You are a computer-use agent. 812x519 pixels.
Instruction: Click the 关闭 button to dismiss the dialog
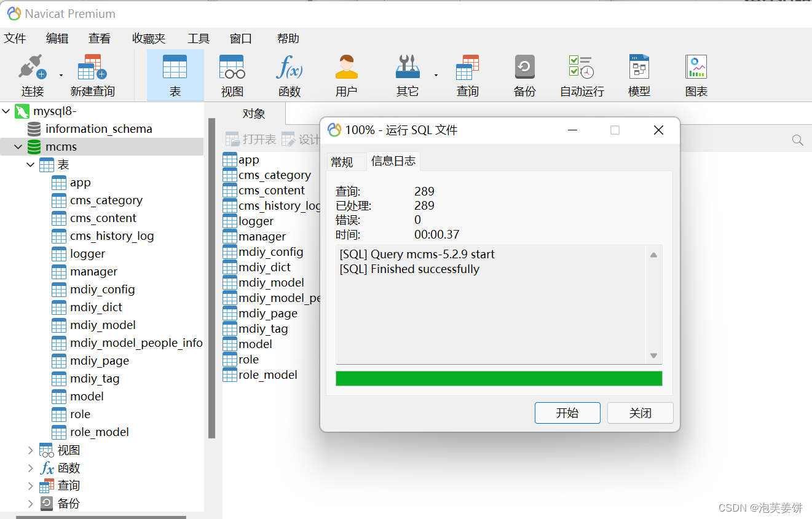[640, 413]
